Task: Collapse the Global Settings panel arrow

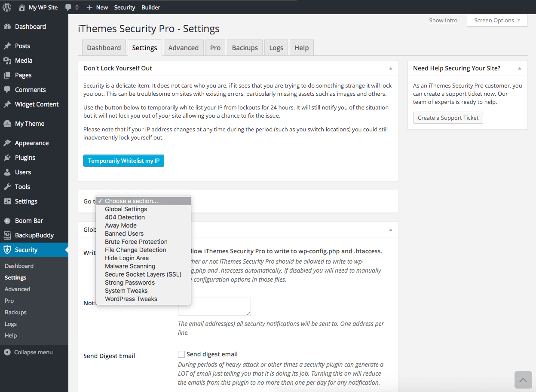Action: (x=391, y=230)
